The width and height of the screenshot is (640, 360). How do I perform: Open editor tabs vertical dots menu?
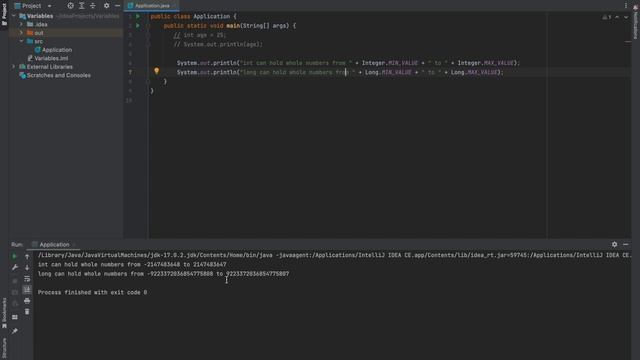[626, 6]
